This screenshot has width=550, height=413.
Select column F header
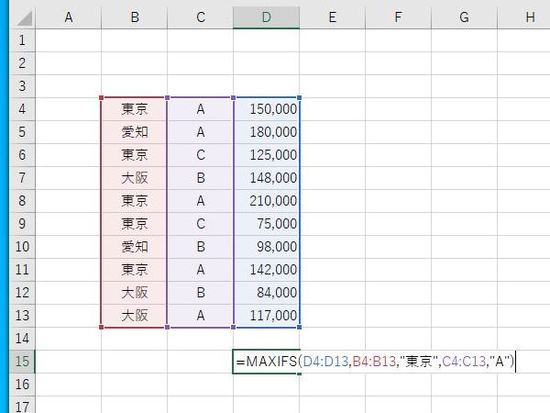[398, 17]
